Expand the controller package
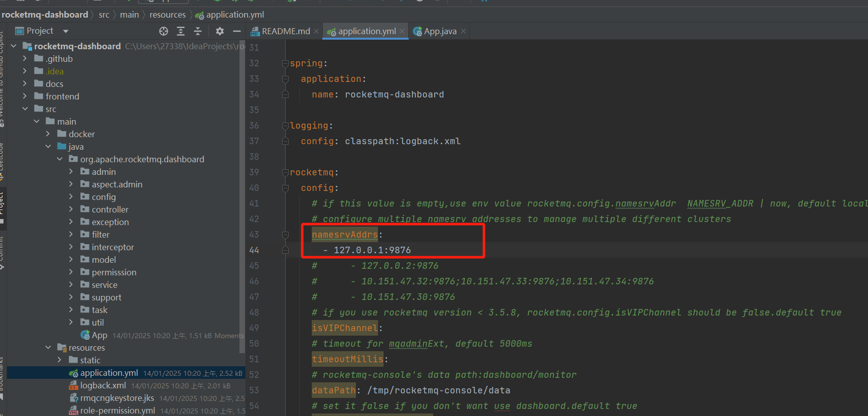Image resolution: width=868 pixels, height=416 pixels. [71, 210]
